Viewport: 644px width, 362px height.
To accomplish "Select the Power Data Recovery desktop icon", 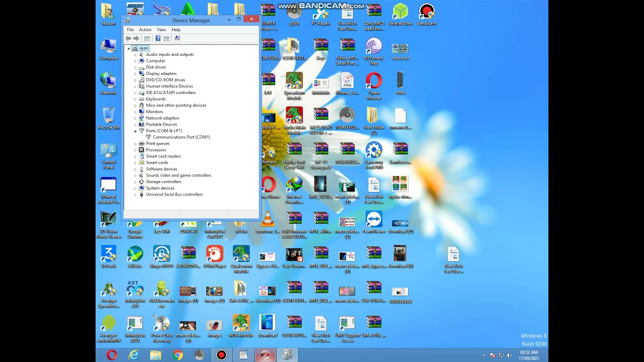I will [162, 329].
